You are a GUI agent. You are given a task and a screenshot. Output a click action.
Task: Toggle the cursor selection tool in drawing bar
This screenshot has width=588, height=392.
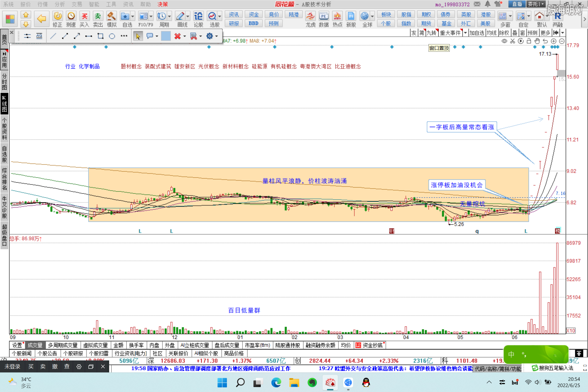pos(138,36)
